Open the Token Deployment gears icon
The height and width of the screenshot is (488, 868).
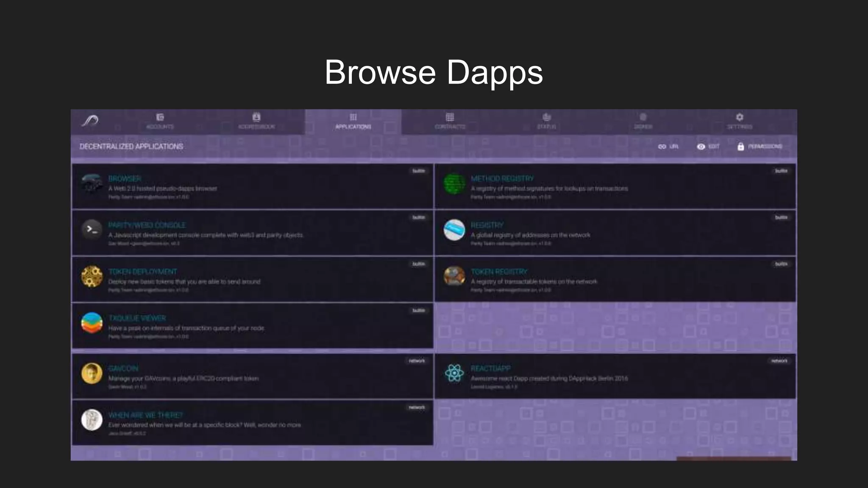(x=92, y=277)
